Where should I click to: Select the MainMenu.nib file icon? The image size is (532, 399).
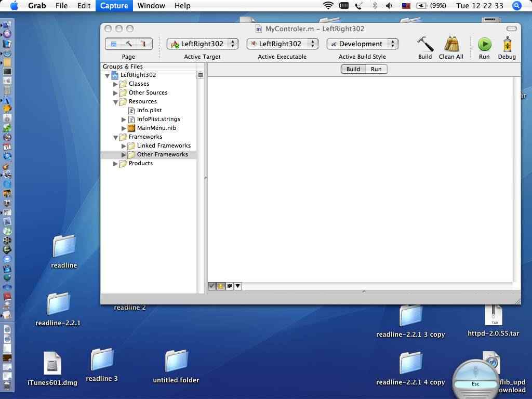tap(131, 128)
